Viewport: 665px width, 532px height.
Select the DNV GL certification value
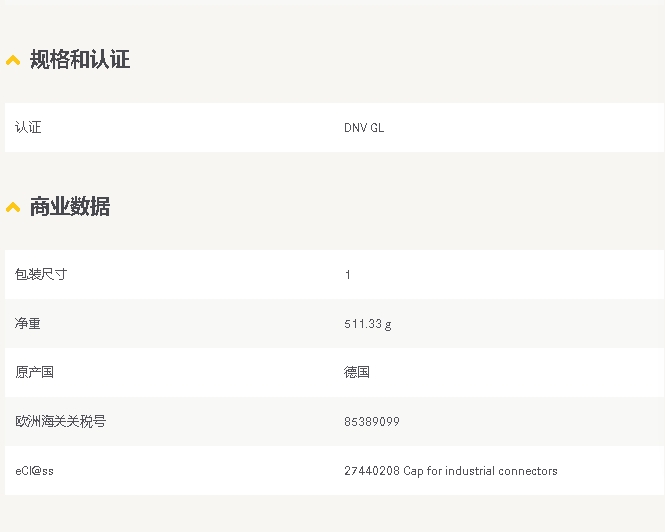click(364, 128)
